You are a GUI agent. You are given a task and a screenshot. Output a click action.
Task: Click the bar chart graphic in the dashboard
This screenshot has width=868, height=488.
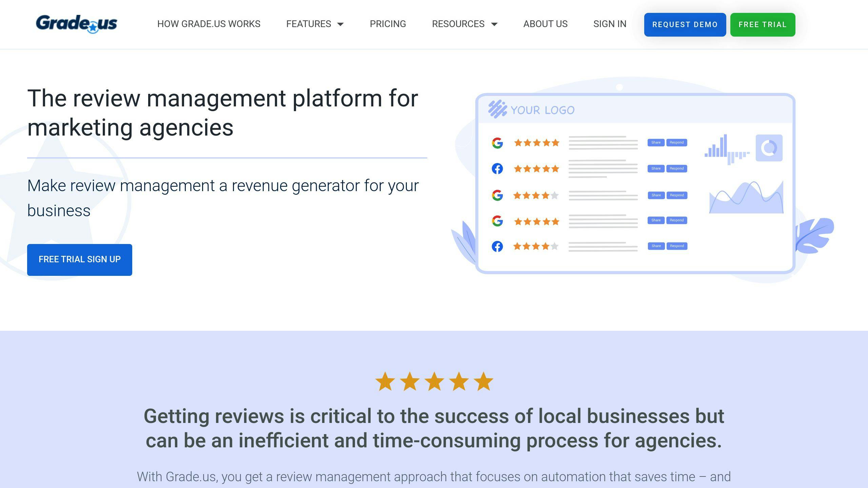[x=727, y=149]
